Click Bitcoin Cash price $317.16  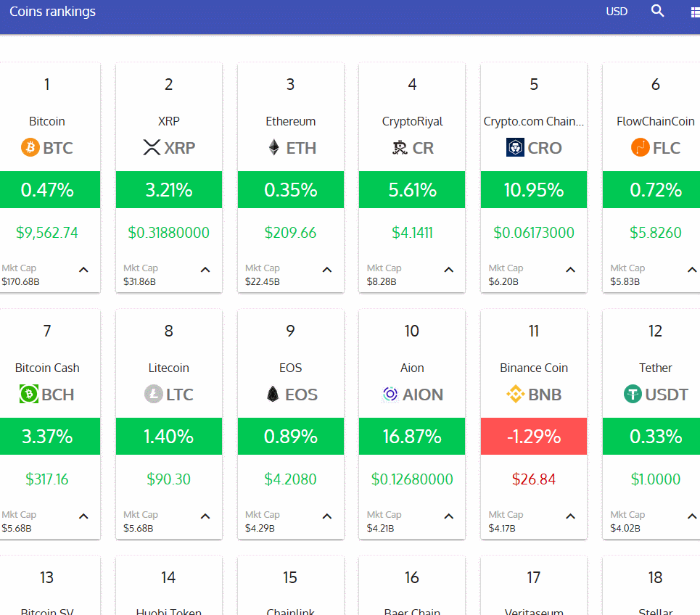coord(47,479)
